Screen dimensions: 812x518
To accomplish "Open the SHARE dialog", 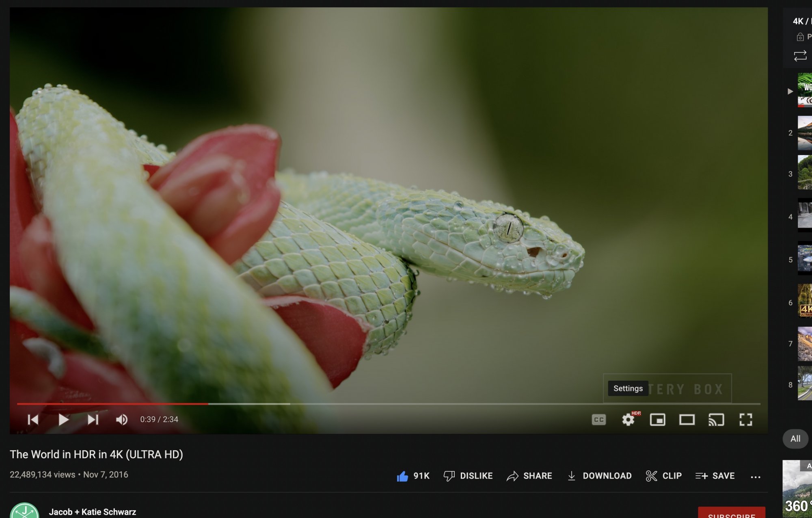I will pos(529,476).
